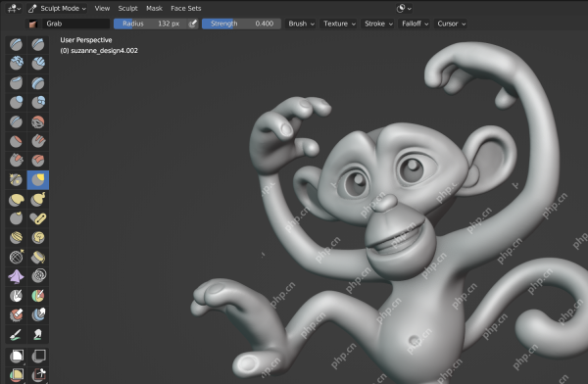Screen dimensions: 588x384
Task: Select the Simplify brush tool
Action: tap(38, 276)
